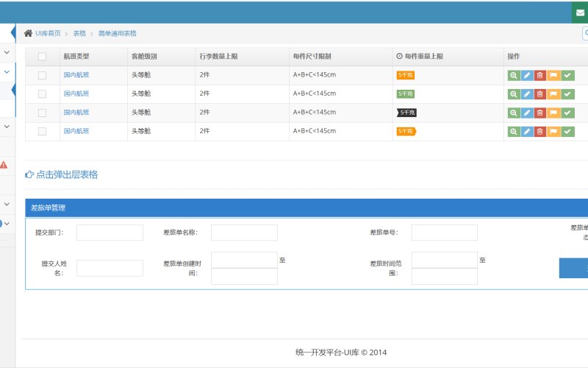The width and height of the screenshot is (588, 368).
Task: Click the orange flag icon in first row
Action: point(553,75)
